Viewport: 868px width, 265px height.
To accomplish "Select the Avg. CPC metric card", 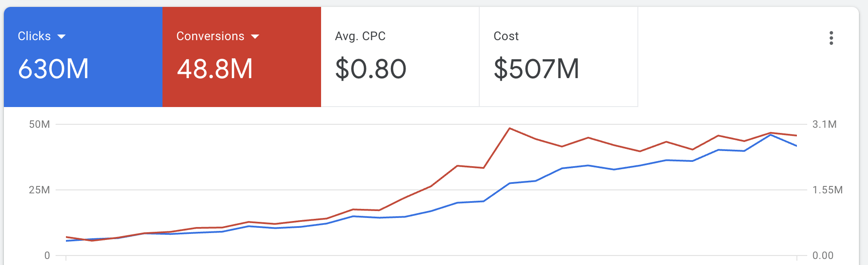I will [400, 57].
